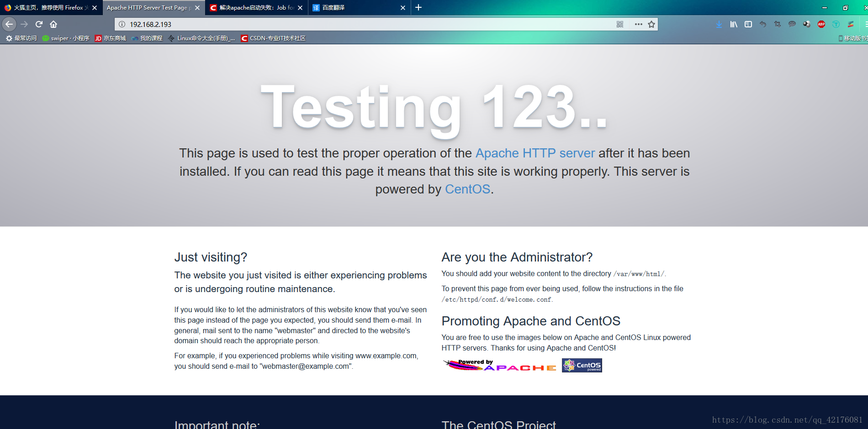The height and width of the screenshot is (429, 868).
Task: Click the teal circled T extension icon
Action: point(836,24)
